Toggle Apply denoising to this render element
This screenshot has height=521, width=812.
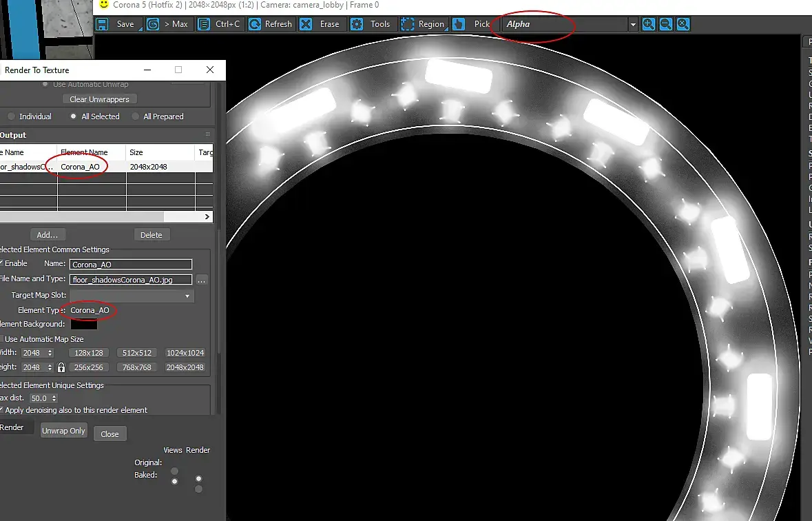click(1, 410)
